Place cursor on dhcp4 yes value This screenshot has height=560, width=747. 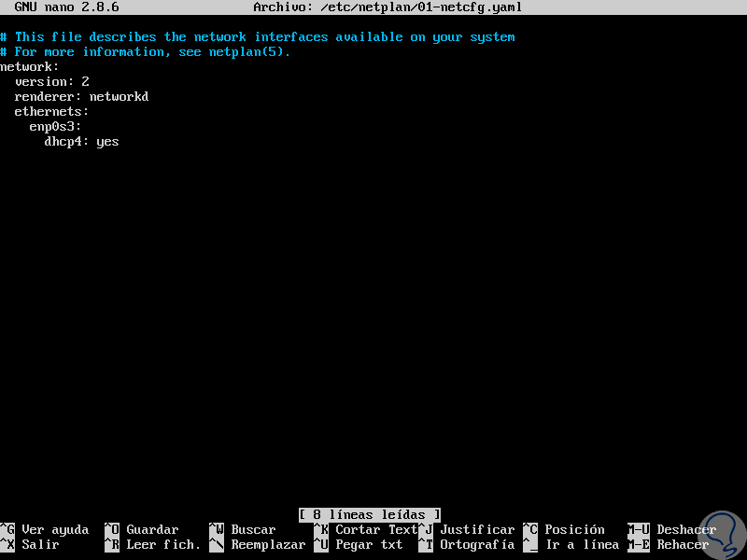[x=107, y=142]
